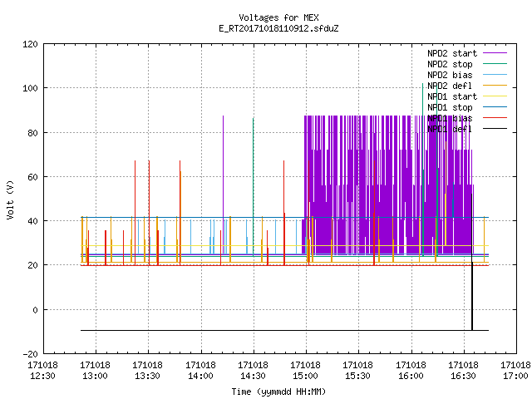Image resolution: width=532 pixels, height=399 pixels.
Task: Click the x-axis tick label 16:00
Action: click(411, 376)
